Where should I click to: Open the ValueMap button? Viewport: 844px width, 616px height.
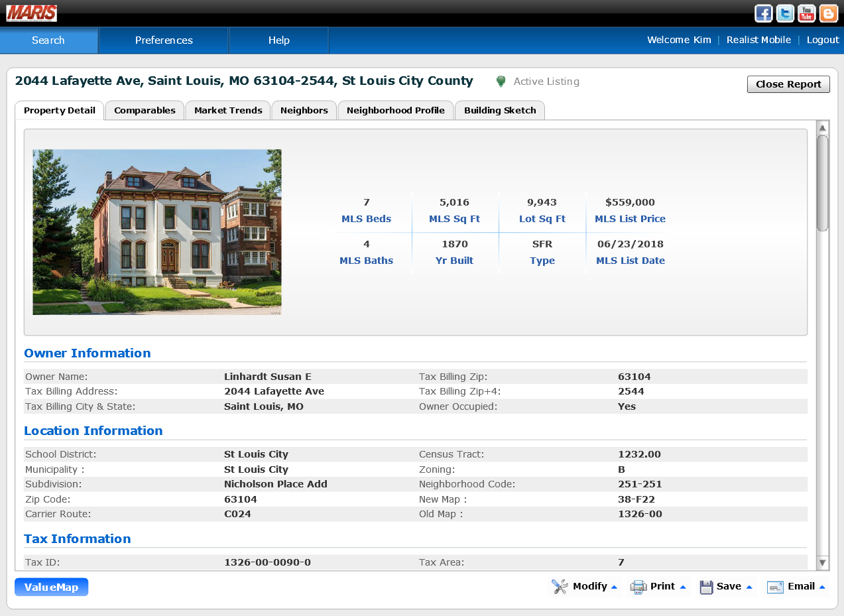[x=51, y=587]
